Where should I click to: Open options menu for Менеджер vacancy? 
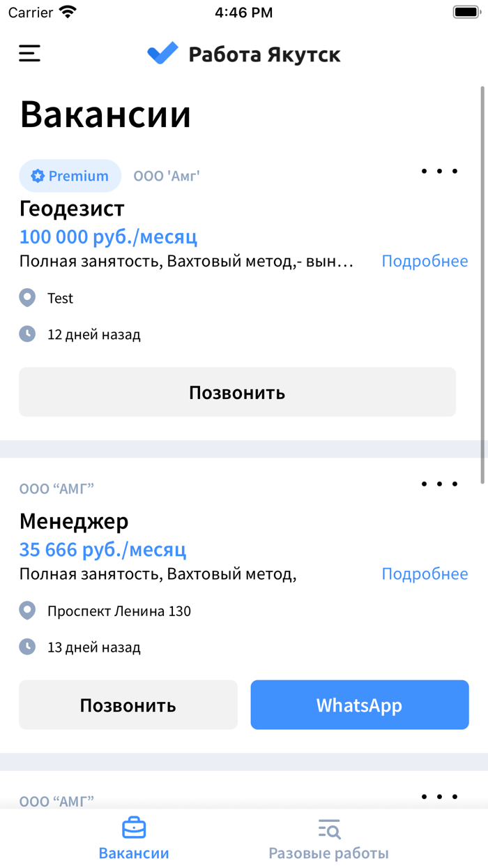click(x=439, y=483)
